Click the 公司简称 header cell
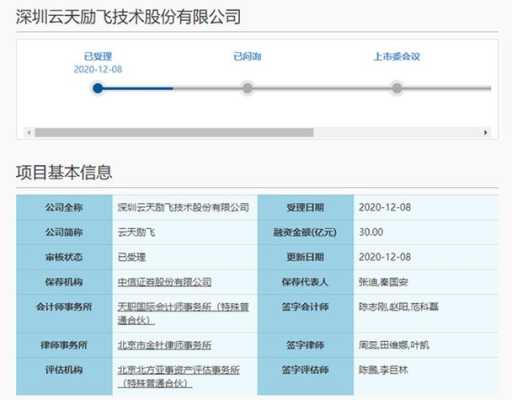Viewport: 512px width, 400px height. (x=64, y=232)
